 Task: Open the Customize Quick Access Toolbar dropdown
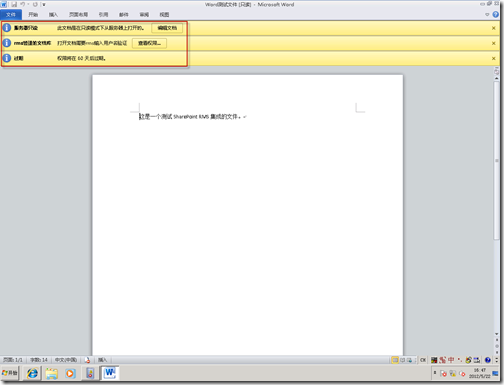(43, 5)
